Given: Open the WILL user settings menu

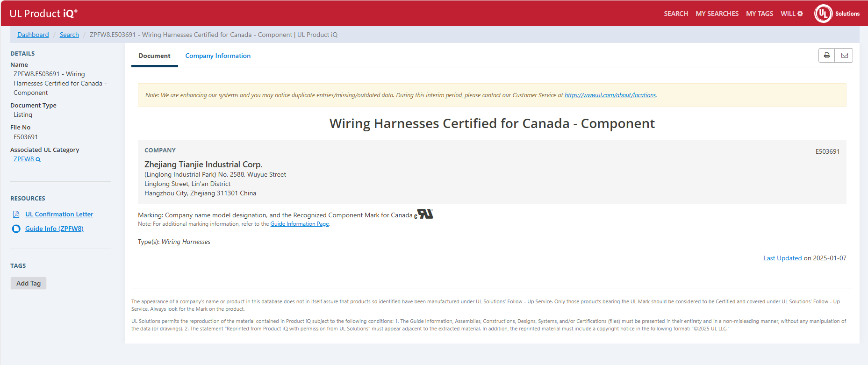Looking at the screenshot, I should pos(791,14).
